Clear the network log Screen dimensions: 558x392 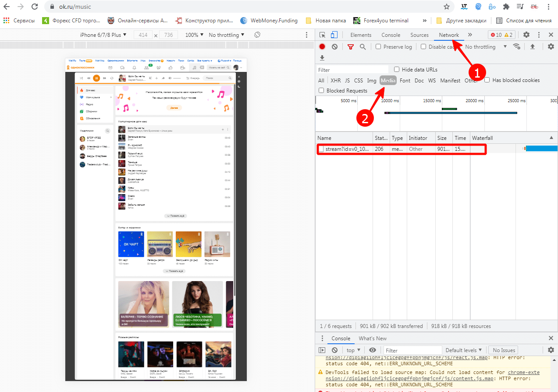click(334, 47)
